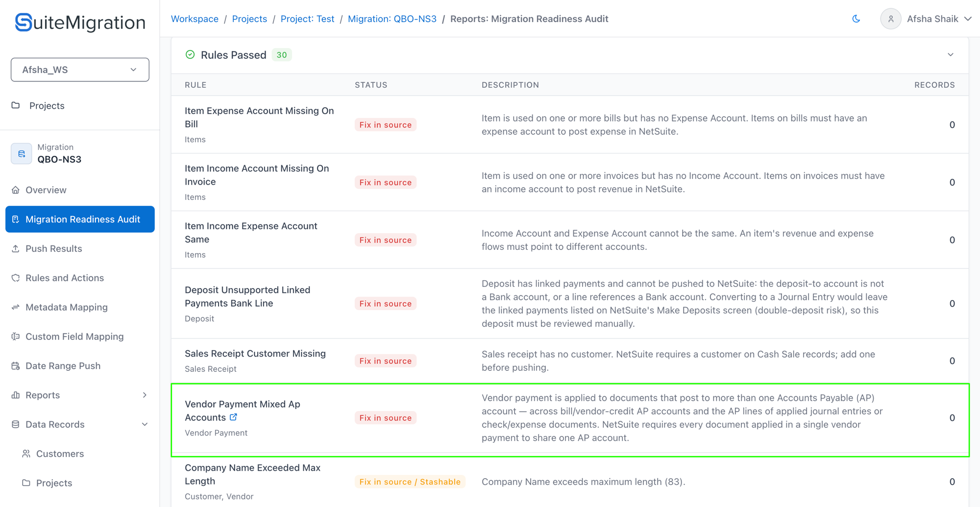Click Vendor Payment Mixed Ap Accounts rule
The height and width of the screenshot is (507, 980).
pyautogui.click(x=243, y=410)
